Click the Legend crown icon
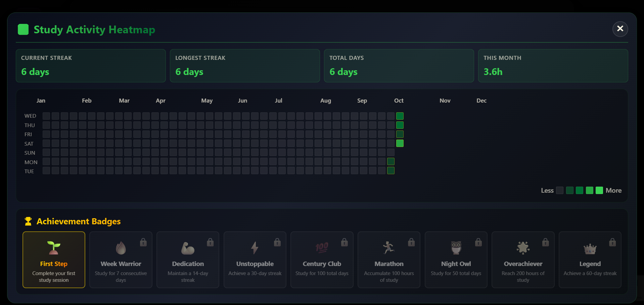The image size is (644, 305). point(590,249)
